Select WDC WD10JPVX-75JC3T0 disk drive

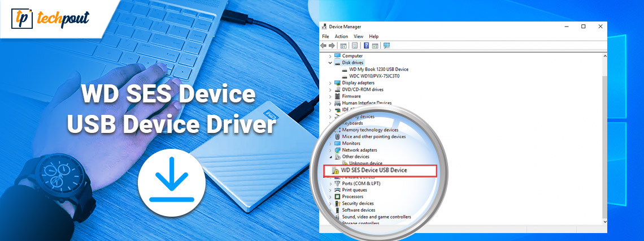(374, 76)
